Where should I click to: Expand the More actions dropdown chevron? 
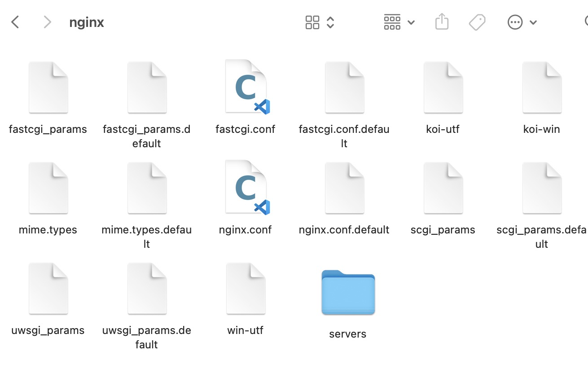533,22
